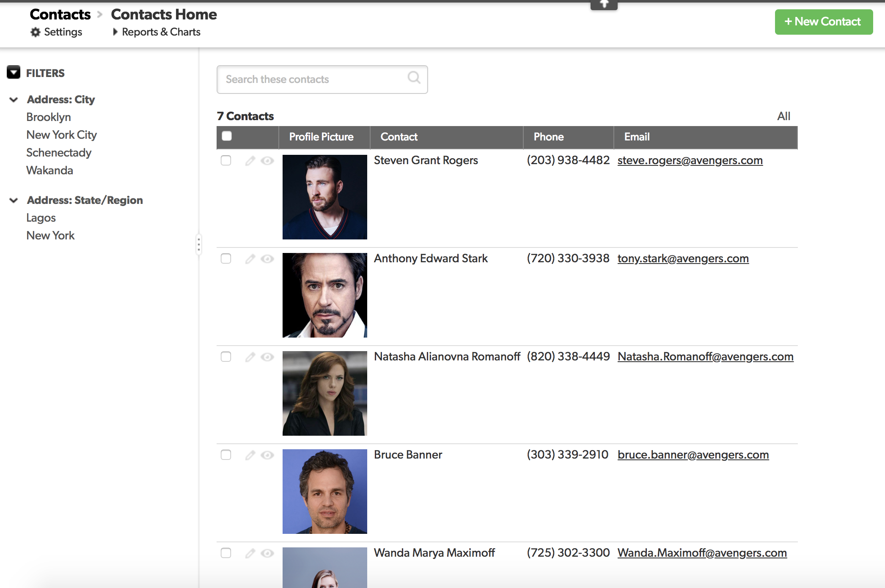
Task: Open tony.stark@avengers.com email link
Action: [x=683, y=259]
